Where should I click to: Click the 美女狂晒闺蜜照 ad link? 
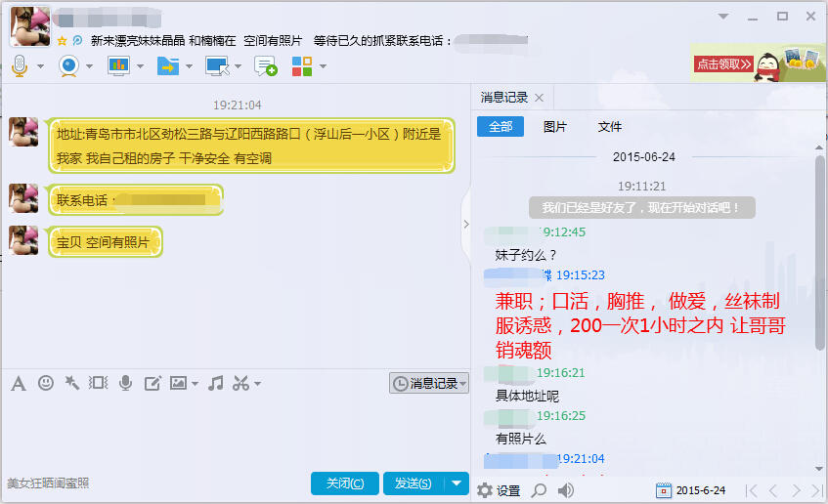tap(48, 483)
